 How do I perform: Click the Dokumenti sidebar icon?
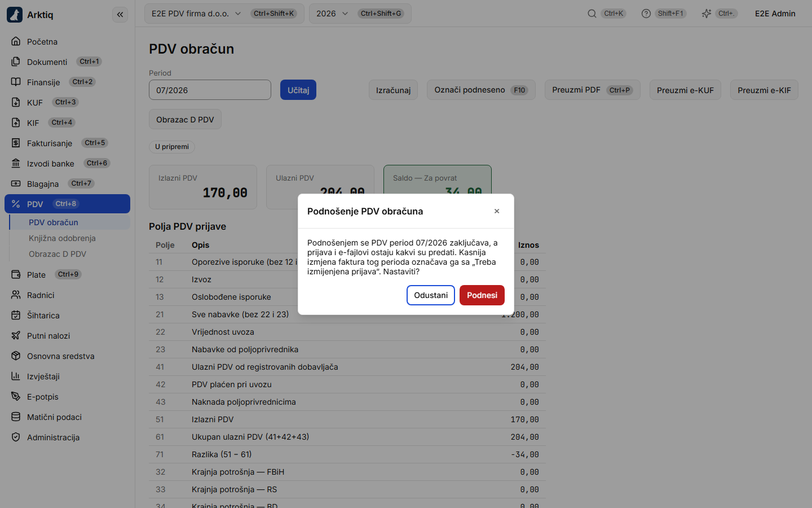tap(16, 62)
